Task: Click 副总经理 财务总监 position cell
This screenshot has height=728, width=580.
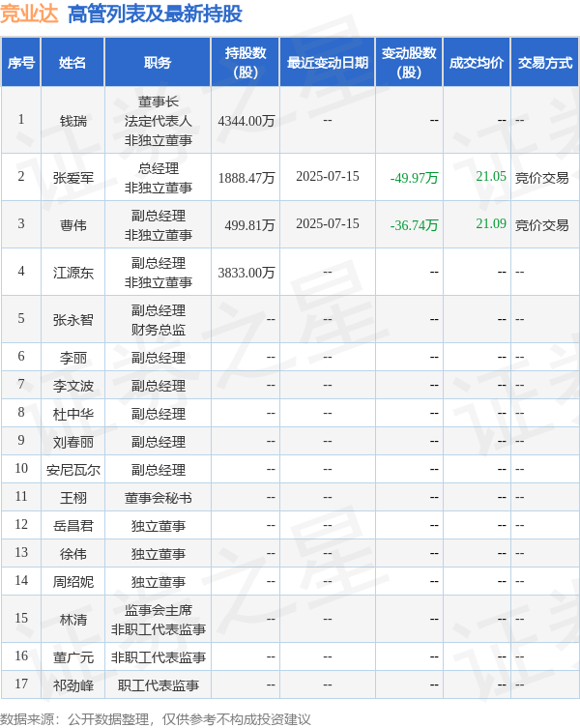Action: (158, 320)
